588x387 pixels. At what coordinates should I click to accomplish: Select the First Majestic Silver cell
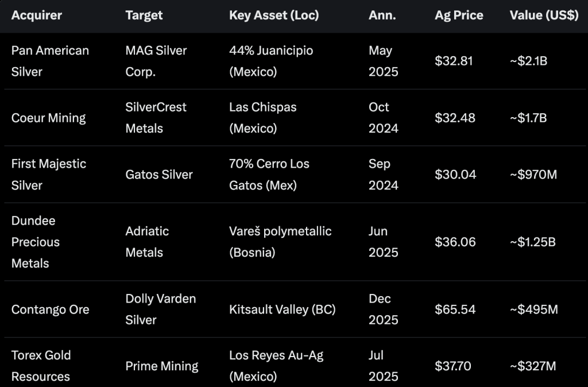[49, 175]
